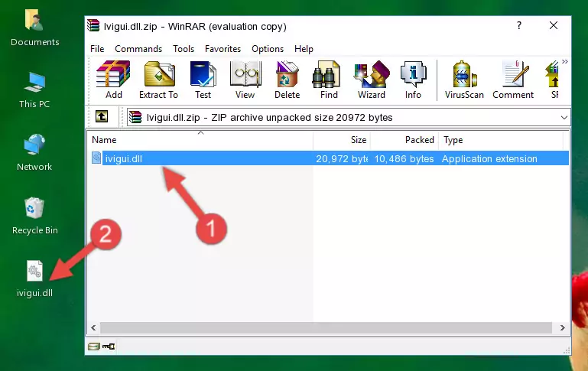Viewport: 588px width, 371px height.
Task: Run VirusScan on the archive
Action: click(464, 80)
